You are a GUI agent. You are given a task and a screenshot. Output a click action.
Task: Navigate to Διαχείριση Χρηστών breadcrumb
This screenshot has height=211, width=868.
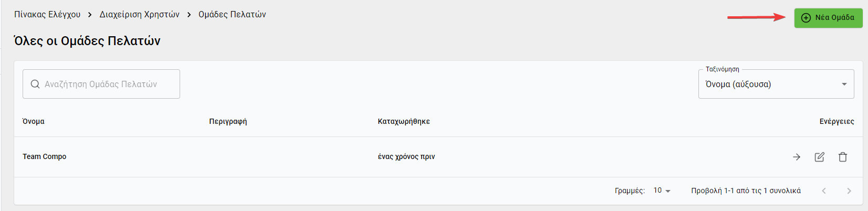tap(140, 15)
